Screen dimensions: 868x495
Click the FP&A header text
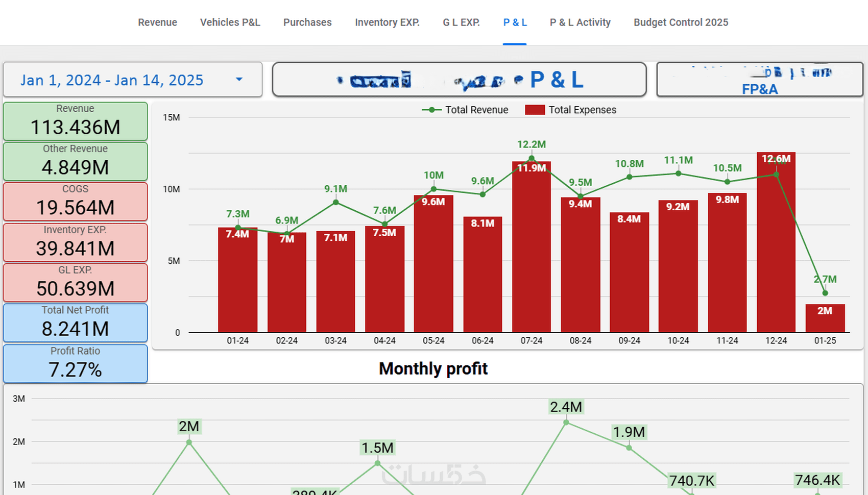coord(760,89)
